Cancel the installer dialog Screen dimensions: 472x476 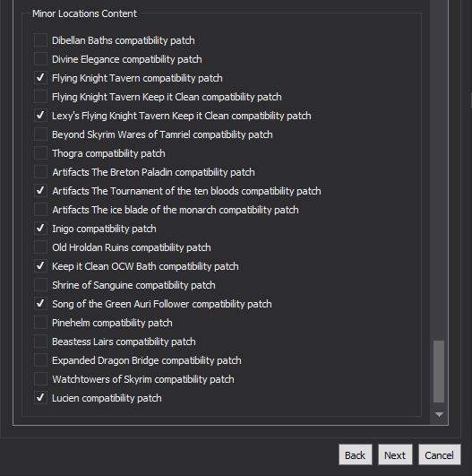coord(440,454)
